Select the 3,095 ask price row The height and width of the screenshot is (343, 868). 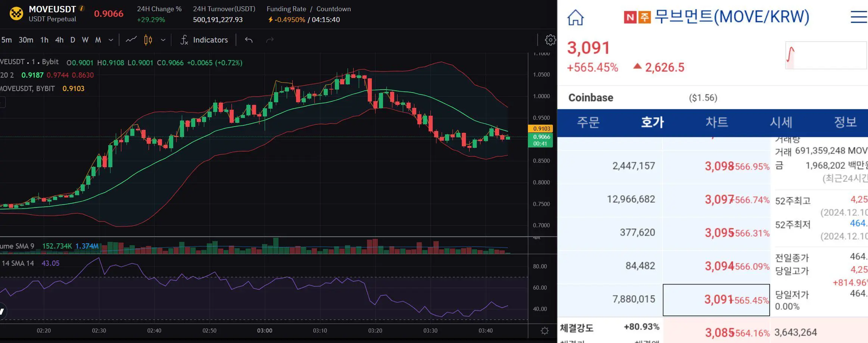pyautogui.click(x=716, y=233)
